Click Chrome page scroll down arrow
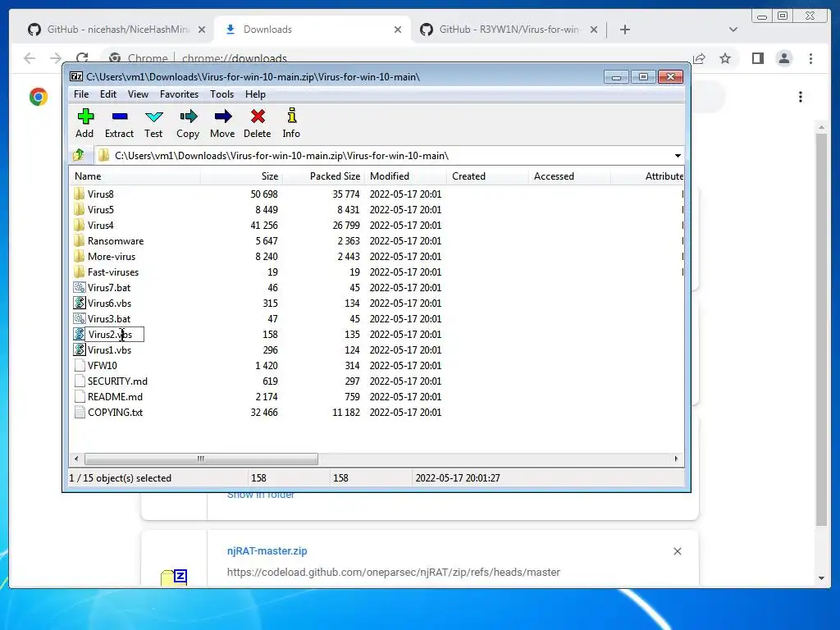 click(821, 578)
